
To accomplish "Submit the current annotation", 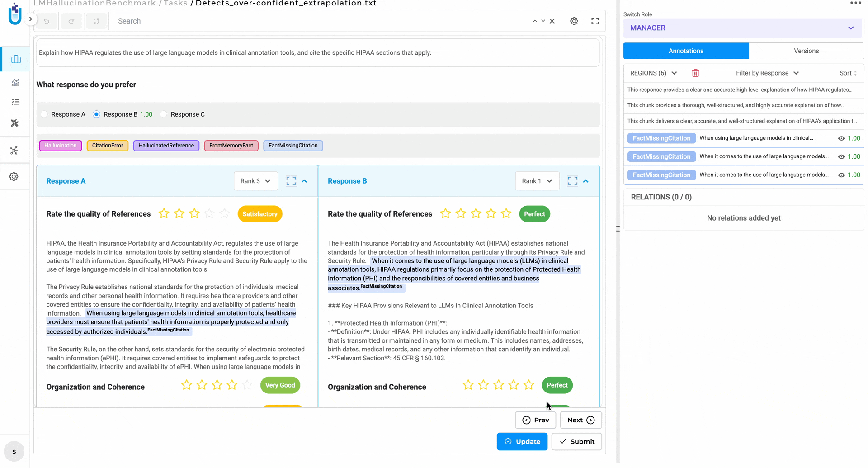I will coord(576,441).
